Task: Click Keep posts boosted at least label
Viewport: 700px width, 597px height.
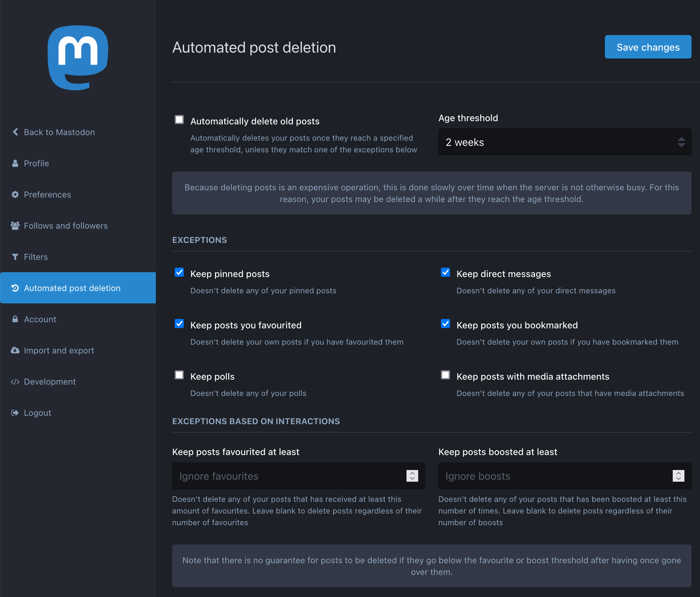Action: point(498,452)
